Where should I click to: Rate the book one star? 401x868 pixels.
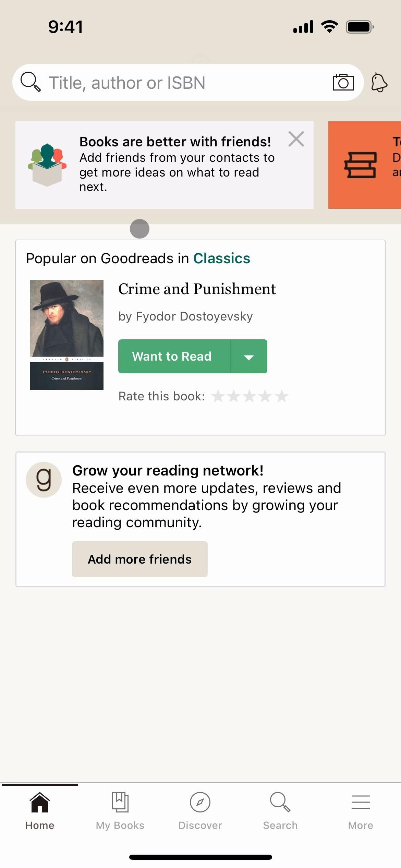click(218, 396)
